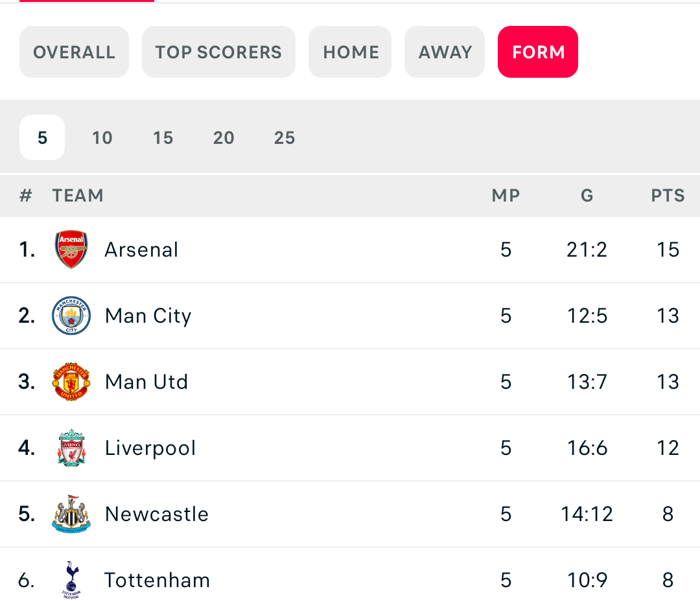Choose last 15 matches form filter
The height and width of the screenshot is (604, 700).
tap(163, 137)
